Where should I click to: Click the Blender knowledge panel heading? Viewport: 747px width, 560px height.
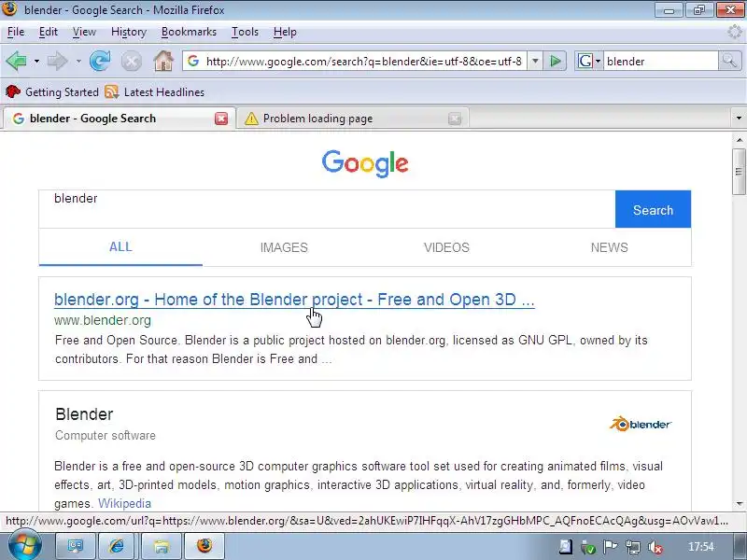coord(84,414)
